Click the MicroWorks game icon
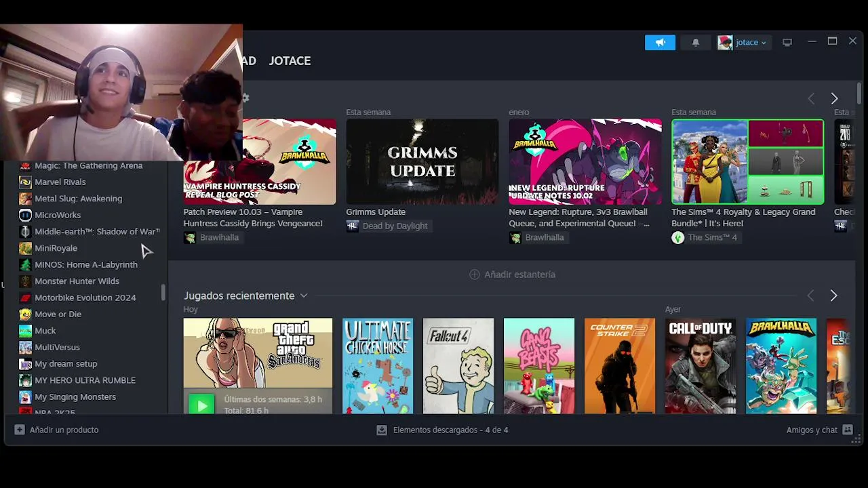This screenshot has height=488, width=868. point(25,215)
